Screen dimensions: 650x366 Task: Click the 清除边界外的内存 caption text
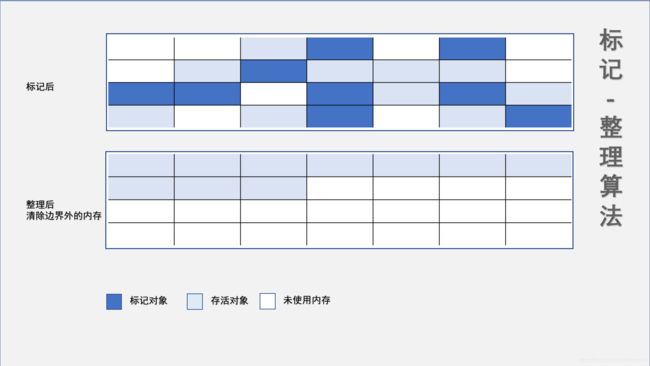click(64, 216)
